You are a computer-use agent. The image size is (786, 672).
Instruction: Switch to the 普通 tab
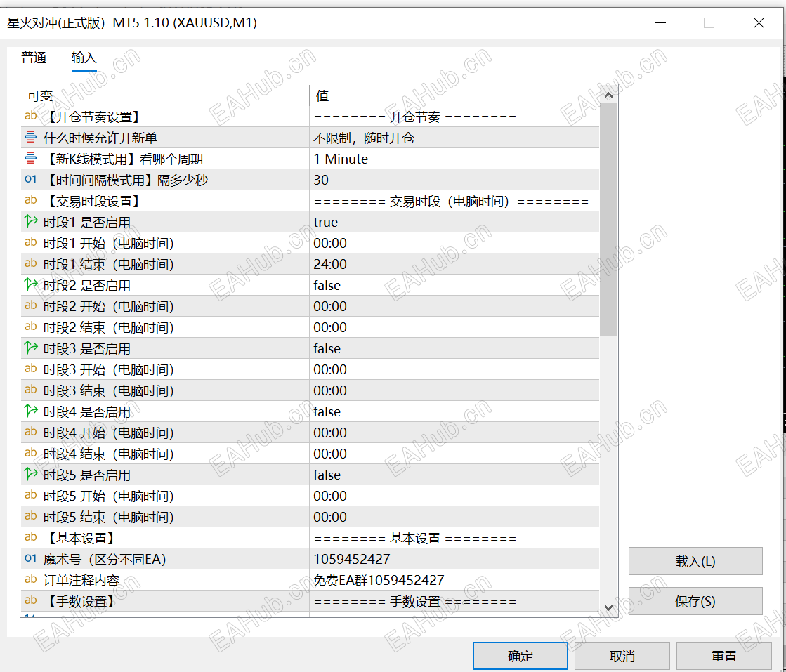[x=34, y=58]
